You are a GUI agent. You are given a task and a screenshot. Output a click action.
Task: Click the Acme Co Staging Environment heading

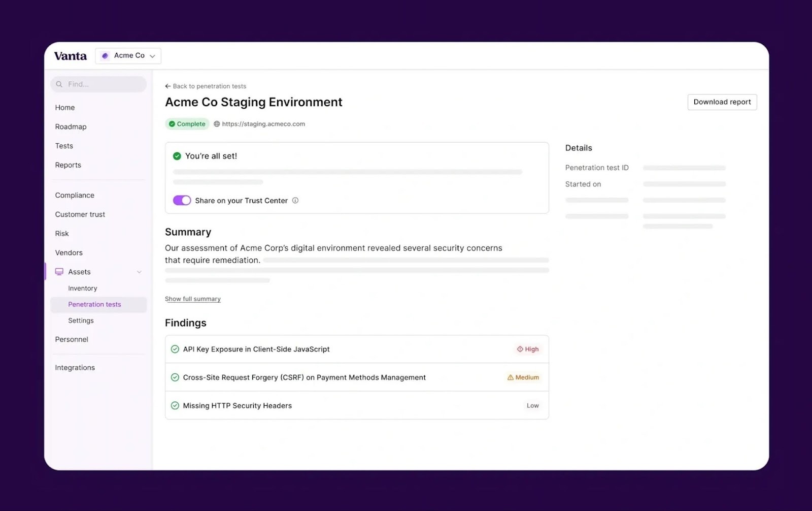point(254,102)
